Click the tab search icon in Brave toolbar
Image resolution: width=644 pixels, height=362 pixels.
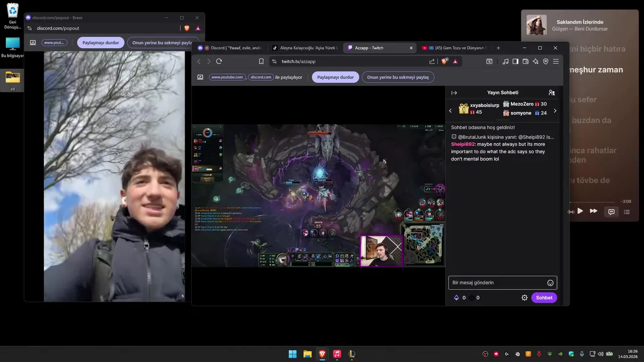point(489,61)
